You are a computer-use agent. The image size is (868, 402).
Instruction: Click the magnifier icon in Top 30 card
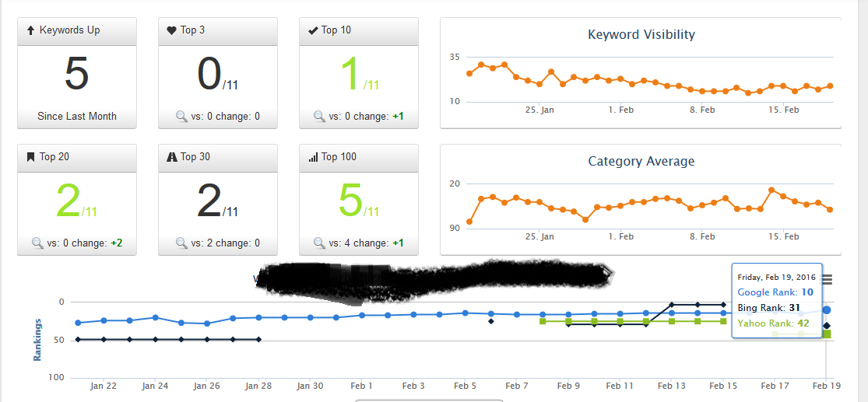(181, 243)
